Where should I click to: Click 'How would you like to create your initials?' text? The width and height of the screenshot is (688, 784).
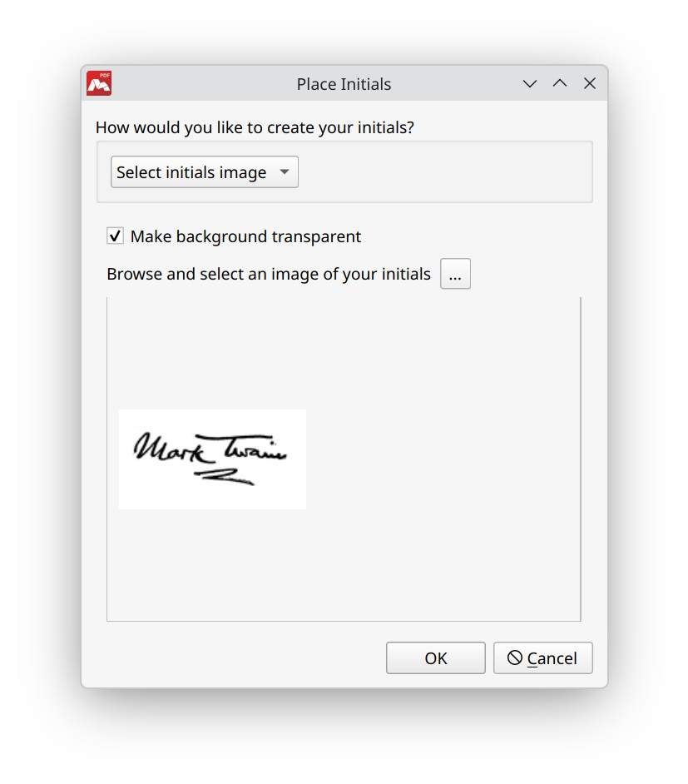[x=255, y=127]
